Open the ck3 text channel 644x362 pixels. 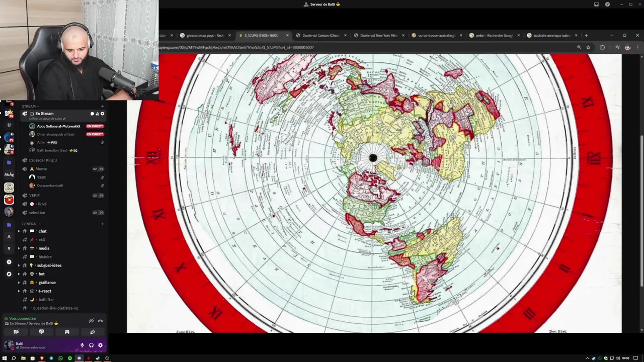pos(63,240)
